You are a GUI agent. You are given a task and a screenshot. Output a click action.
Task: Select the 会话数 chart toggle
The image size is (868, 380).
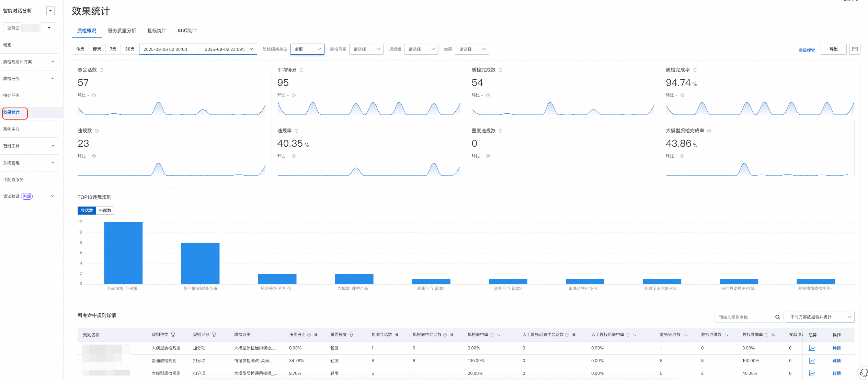point(87,211)
